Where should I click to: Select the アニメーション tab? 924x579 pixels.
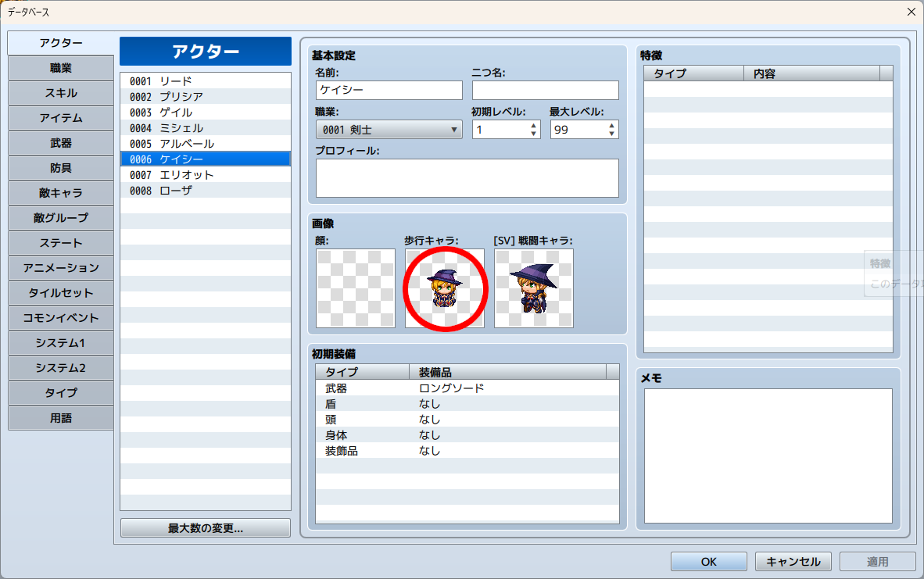61,268
